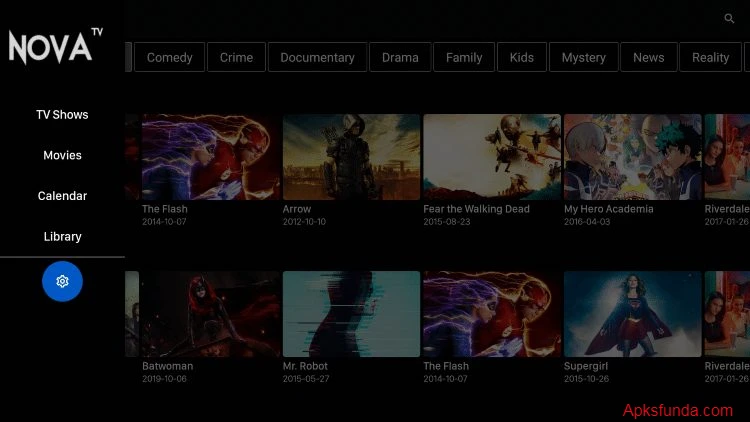Open The Flash thumbnail beside Mr. Robot
This screenshot has width=750, height=422.
492,314
